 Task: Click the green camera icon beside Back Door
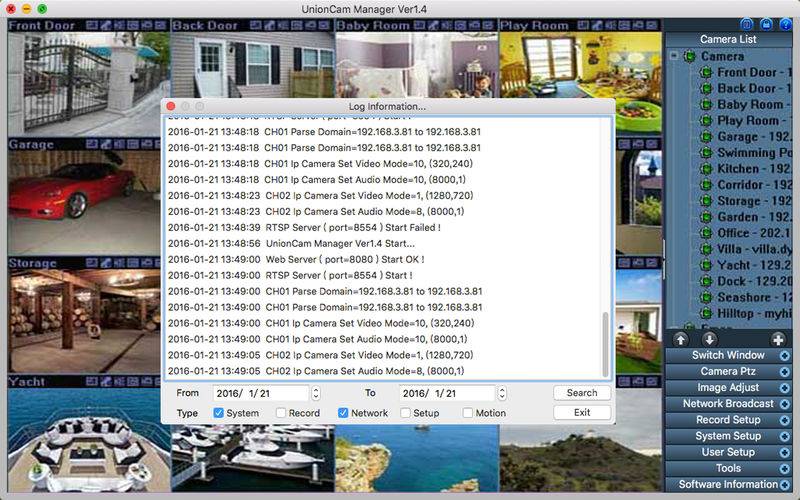point(706,88)
